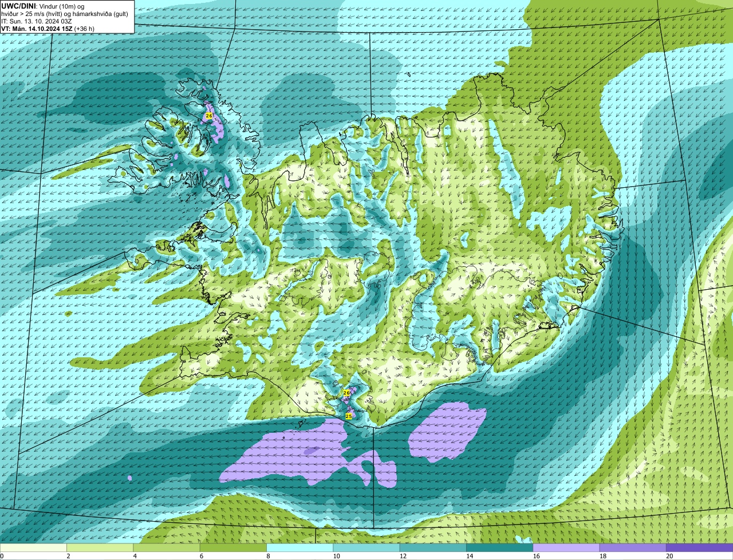Viewport: 733px width, 560px height.
Task: Click the '4' tick label on the colour scale
Action: (135, 556)
